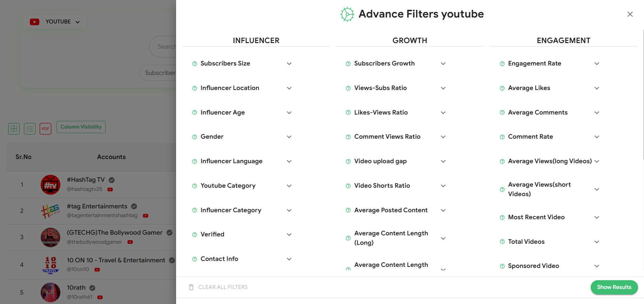Open the 10rath account name
Screen dimensions: 644x304
[x=76, y=288]
